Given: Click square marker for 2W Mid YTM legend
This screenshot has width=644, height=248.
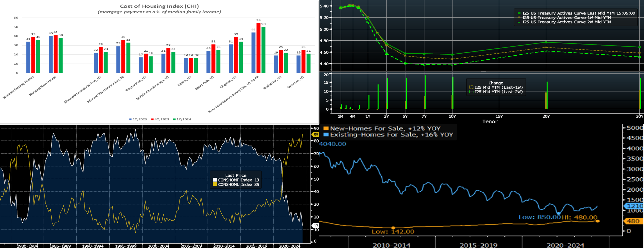Looking at the screenshot, I should [519, 22].
